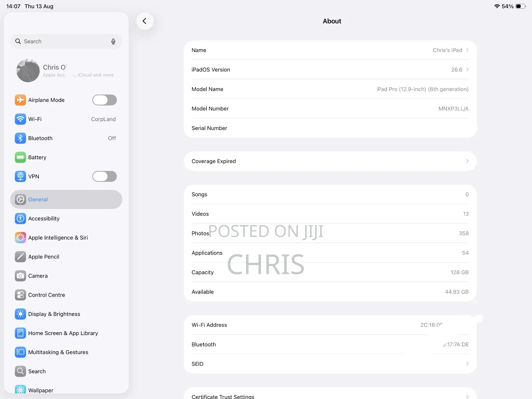Tap the Display & Brightness icon
532x399 pixels.
click(x=20, y=314)
